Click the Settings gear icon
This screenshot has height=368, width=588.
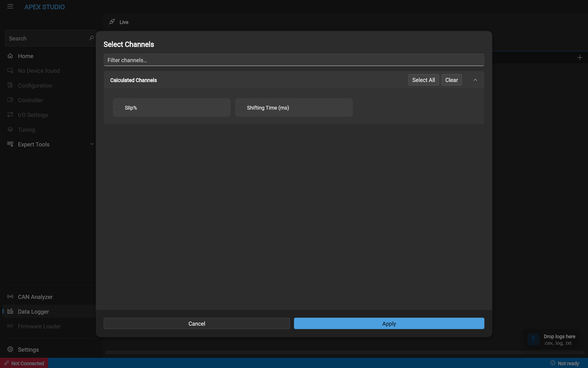pos(10,349)
